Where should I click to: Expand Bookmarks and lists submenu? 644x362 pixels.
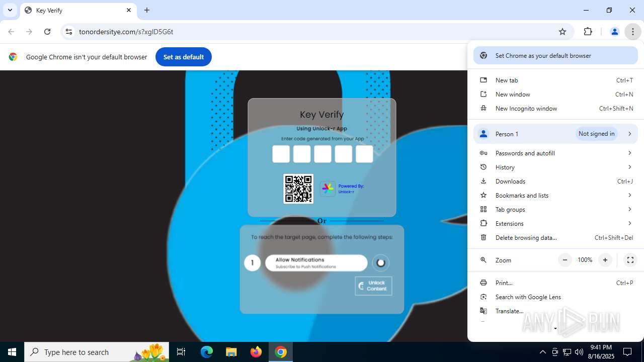tap(555, 196)
